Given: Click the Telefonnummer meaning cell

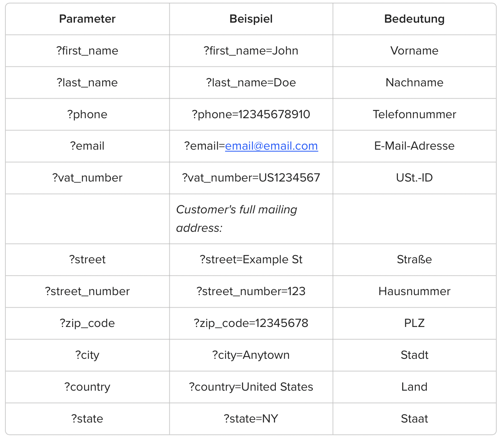Looking at the screenshot, I should coord(414,114).
